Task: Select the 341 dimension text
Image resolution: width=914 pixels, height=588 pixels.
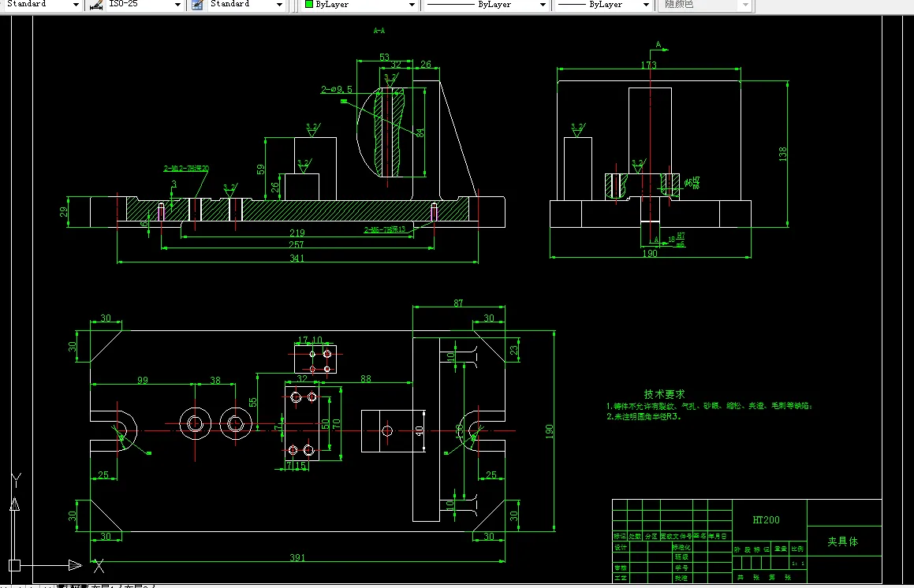Action: coord(297,259)
